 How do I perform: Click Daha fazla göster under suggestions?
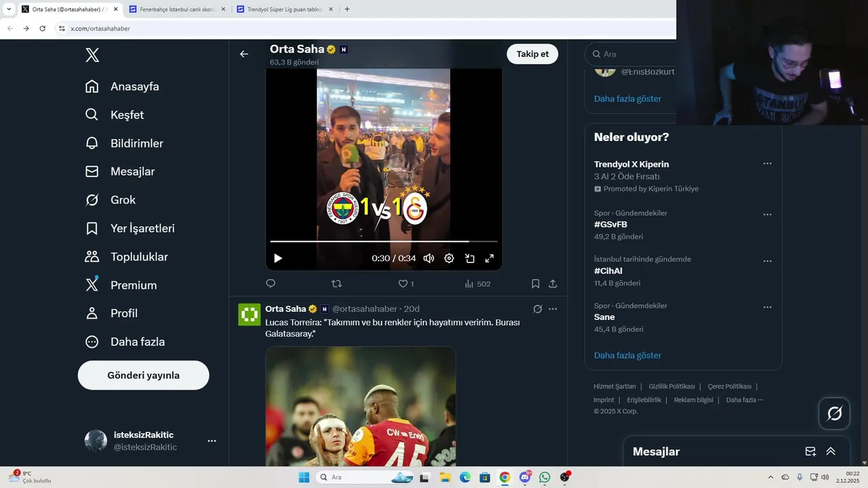627,99
